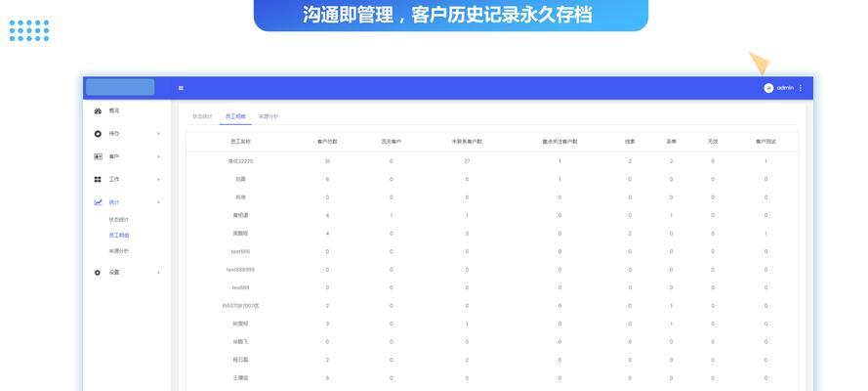Click the 员工名称 column header
The height and width of the screenshot is (391, 868).
tap(240, 142)
